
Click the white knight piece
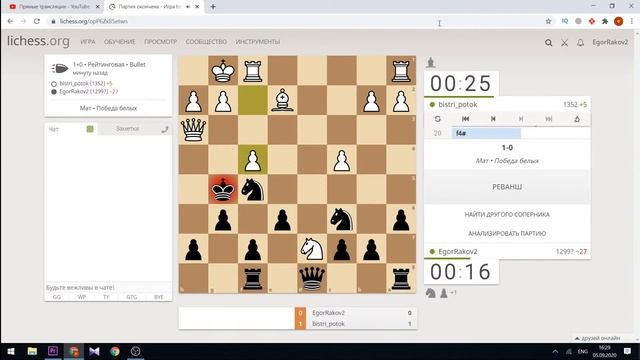[x=312, y=249]
